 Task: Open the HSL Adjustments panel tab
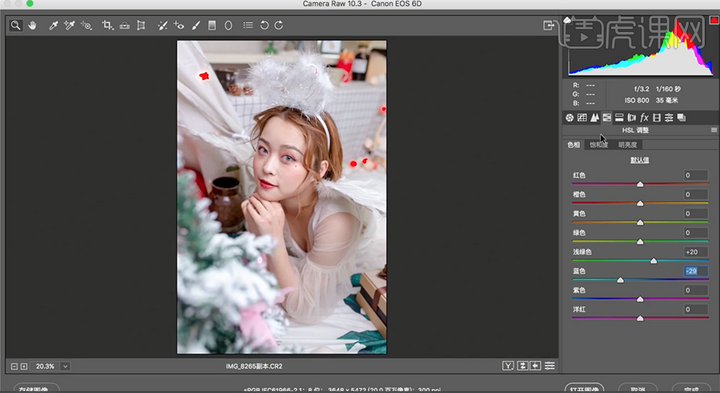point(607,118)
